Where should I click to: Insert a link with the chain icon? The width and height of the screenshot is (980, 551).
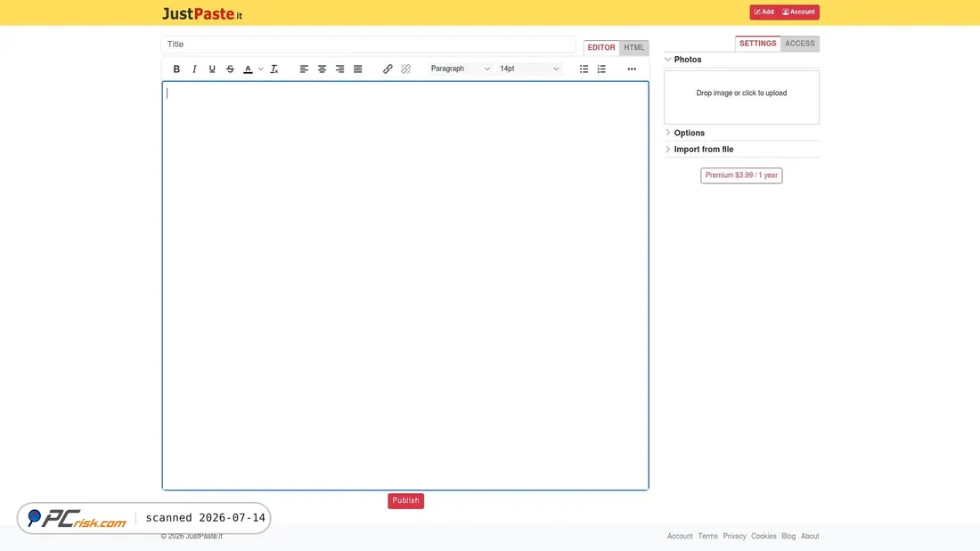tap(388, 69)
